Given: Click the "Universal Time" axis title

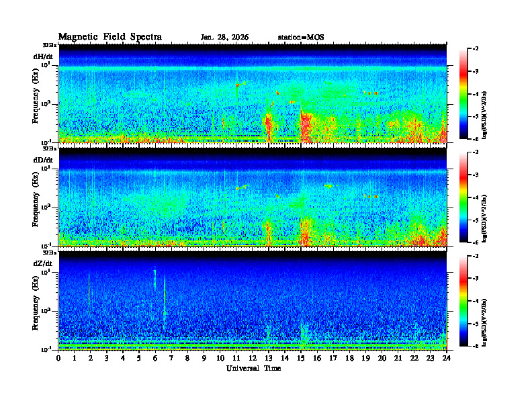Looking at the screenshot, I should 253,368.
